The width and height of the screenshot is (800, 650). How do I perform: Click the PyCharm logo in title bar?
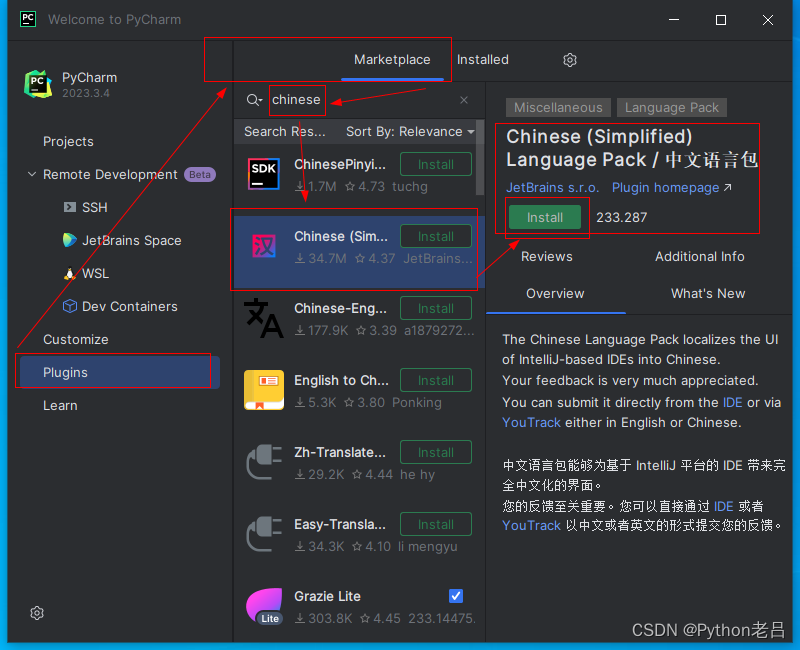point(28,19)
